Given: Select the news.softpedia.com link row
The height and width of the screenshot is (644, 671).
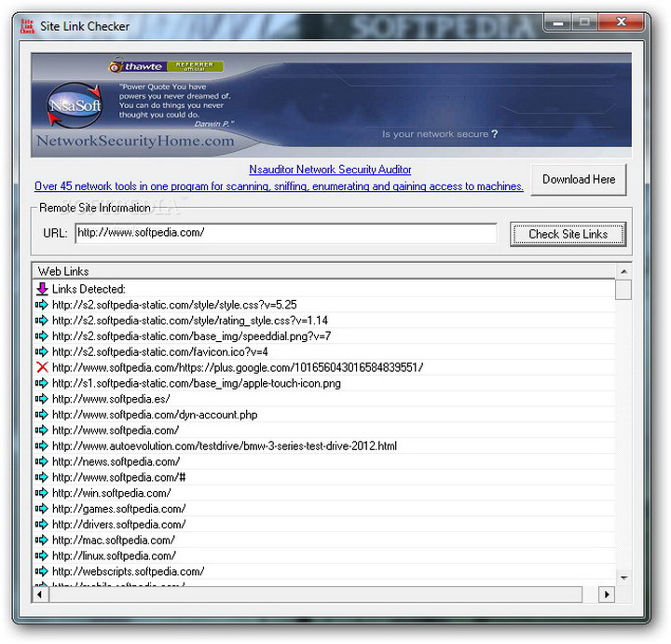Looking at the screenshot, I should (x=116, y=461).
